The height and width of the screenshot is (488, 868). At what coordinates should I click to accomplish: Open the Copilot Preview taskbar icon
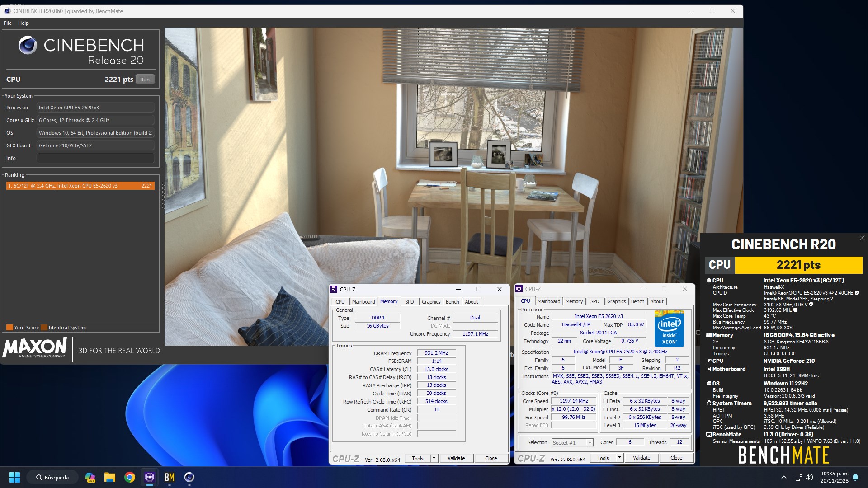pos(90,477)
